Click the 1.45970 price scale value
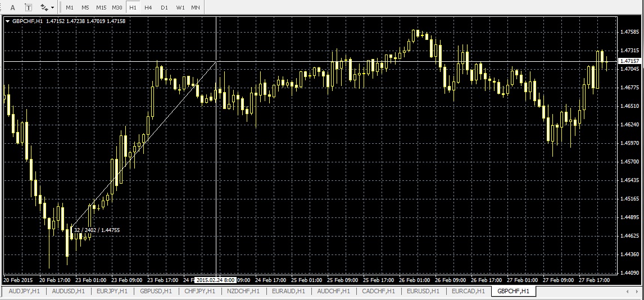Image resolution: width=644 pixels, height=300 pixels. pos(629,143)
